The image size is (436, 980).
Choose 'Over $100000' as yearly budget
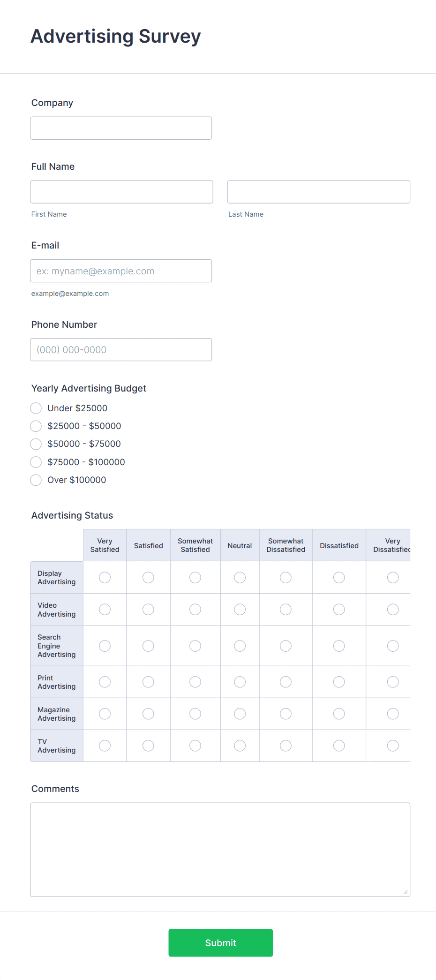point(36,480)
